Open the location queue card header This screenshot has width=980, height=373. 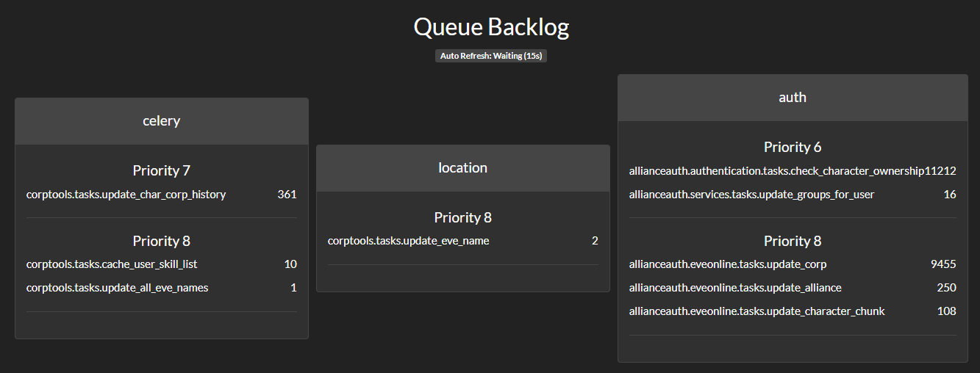[x=462, y=168]
